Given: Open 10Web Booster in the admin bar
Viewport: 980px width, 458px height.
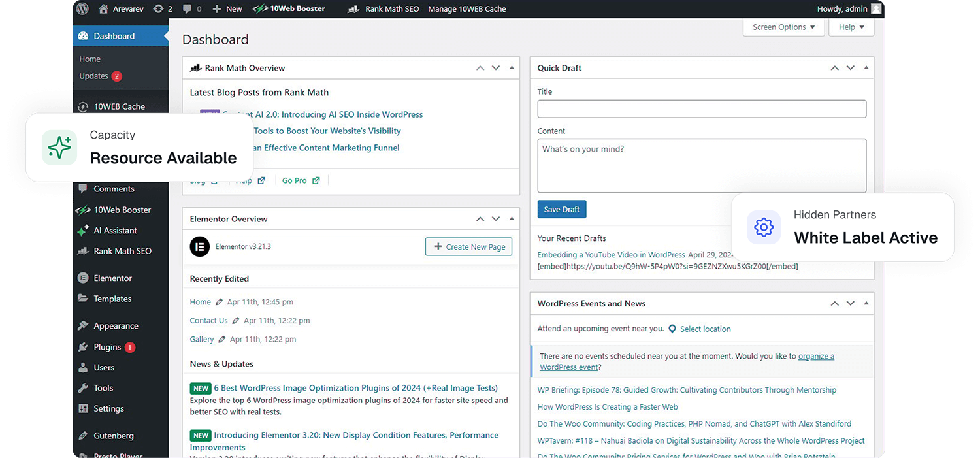Looking at the screenshot, I should pyautogui.click(x=289, y=9).
